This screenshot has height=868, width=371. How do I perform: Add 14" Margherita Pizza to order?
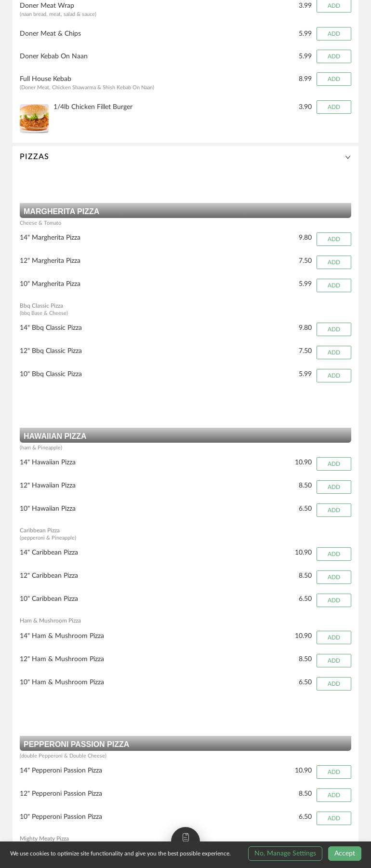pyautogui.click(x=333, y=239)
